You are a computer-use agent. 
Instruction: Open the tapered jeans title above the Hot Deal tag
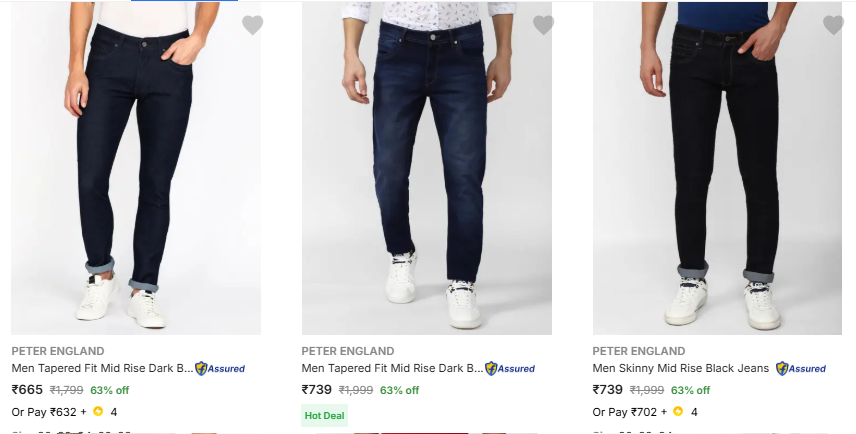tap(392, 369)
